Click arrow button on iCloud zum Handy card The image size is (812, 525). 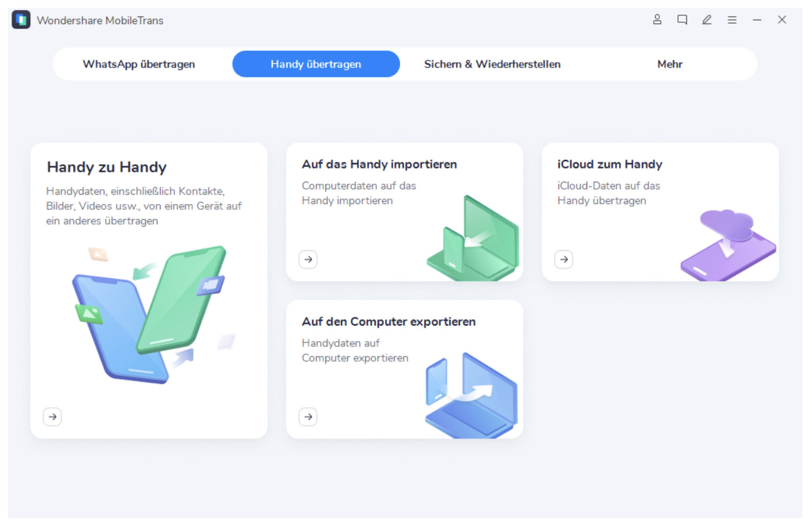tap(564, 259)
